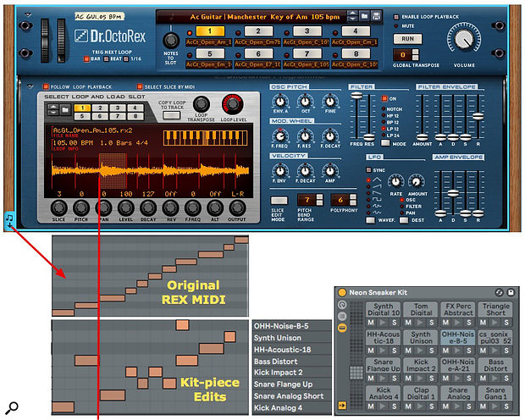Open the patch browser folder icon
This screenshot has width=525, height=420.
click(364, 16)
